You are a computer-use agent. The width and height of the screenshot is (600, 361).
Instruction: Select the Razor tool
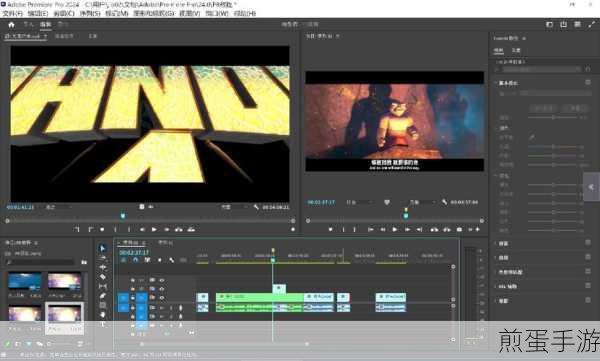[x=103, y=277]
